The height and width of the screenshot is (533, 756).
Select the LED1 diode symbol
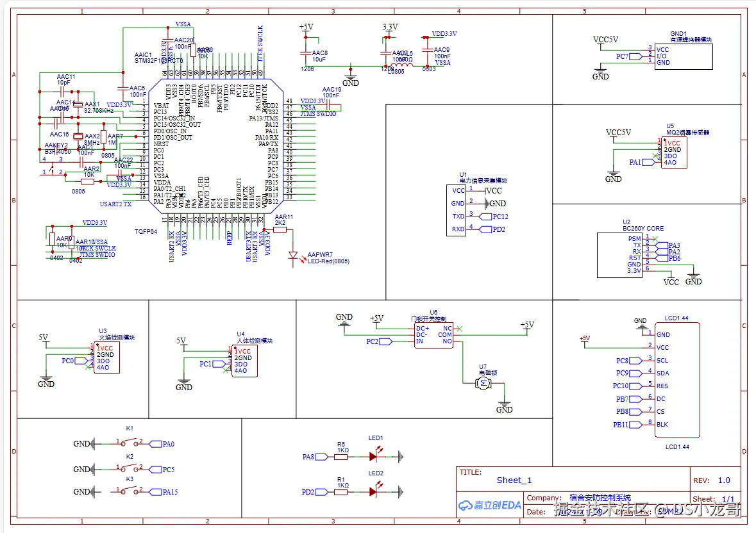[373, 457]
